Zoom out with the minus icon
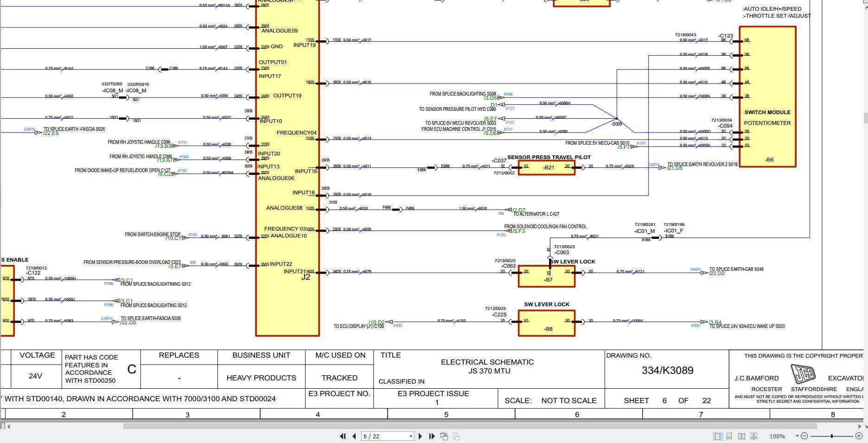The width and height of the screenshot is (868, 443). click(x=804, y=437)
